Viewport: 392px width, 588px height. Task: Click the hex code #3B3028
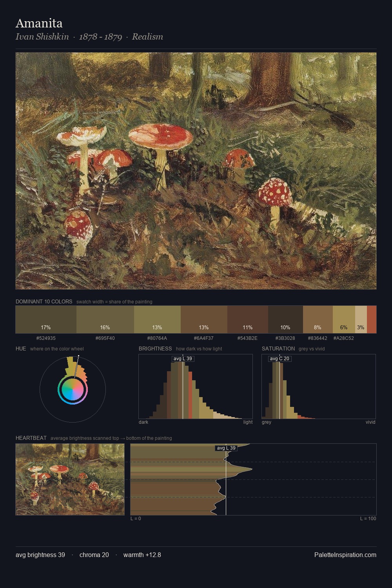285,338
